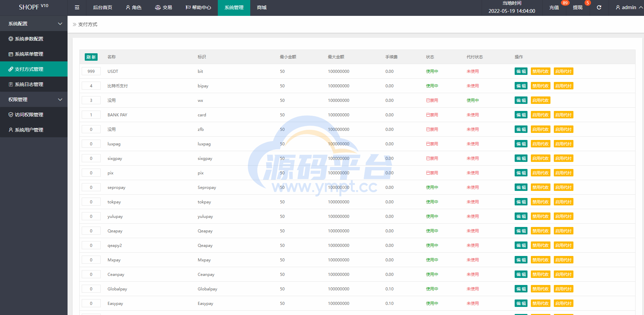Open the 帮助中心 menu

(x=198, y=7)
